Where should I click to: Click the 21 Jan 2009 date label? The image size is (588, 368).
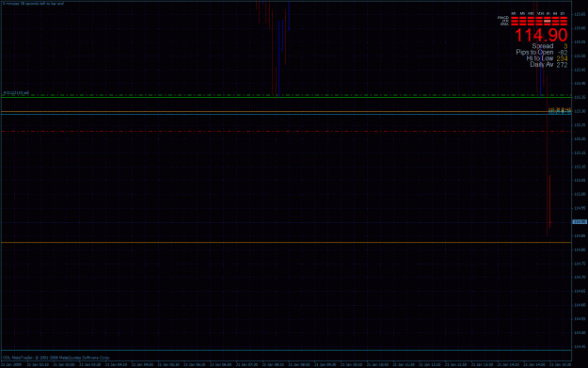[x=11, y=364]
